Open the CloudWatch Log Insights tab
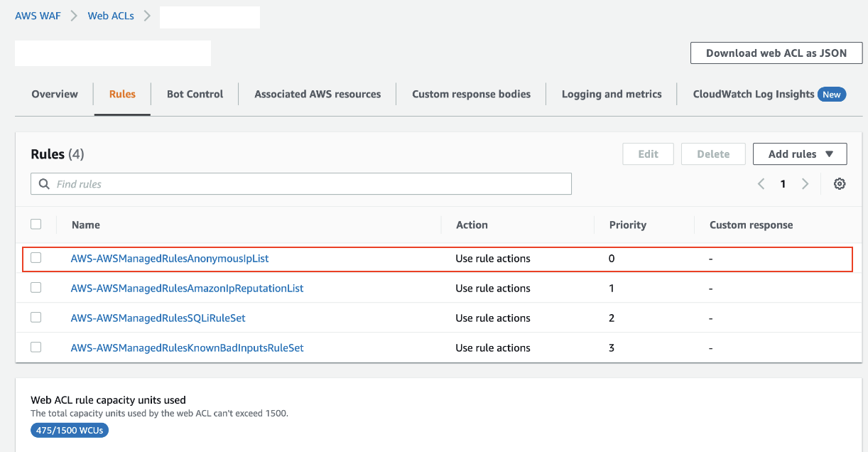This screenshot has width=868, height=452. click(x=754, y=94)
